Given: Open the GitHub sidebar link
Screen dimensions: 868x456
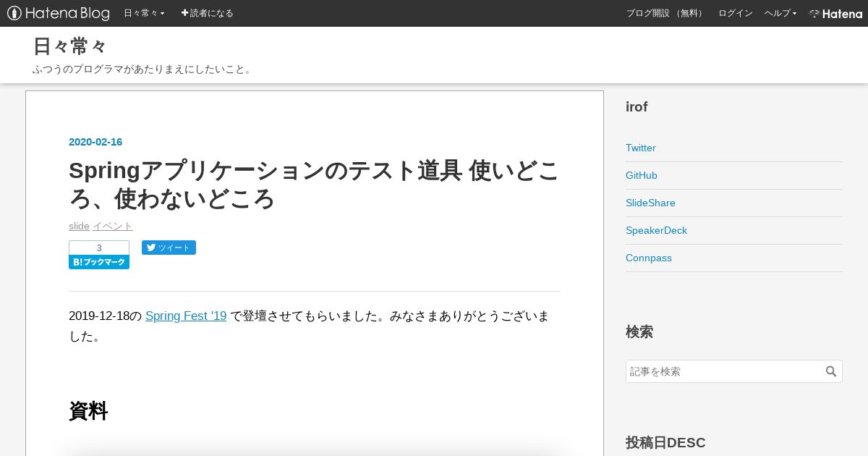Looking at the screenshot, I should coord(642,175).
